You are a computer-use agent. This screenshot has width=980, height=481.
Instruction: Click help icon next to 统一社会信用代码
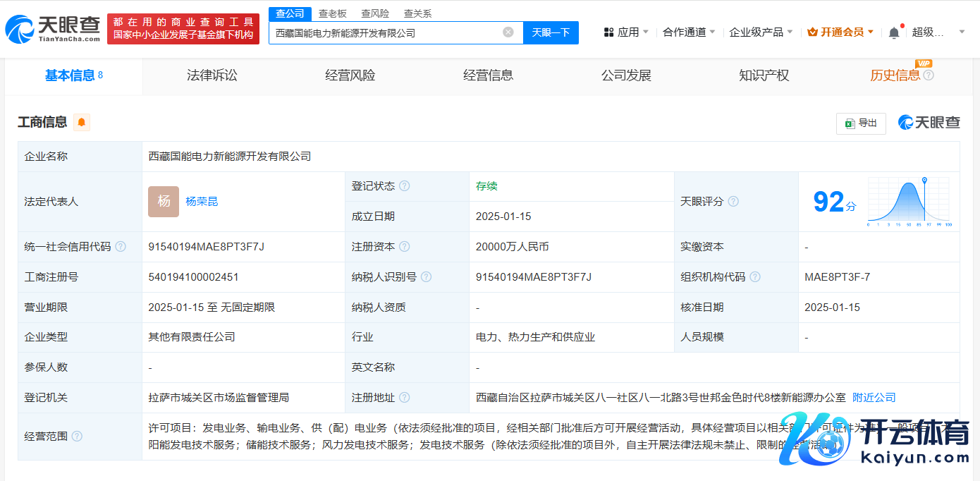[x=121, y=247]
